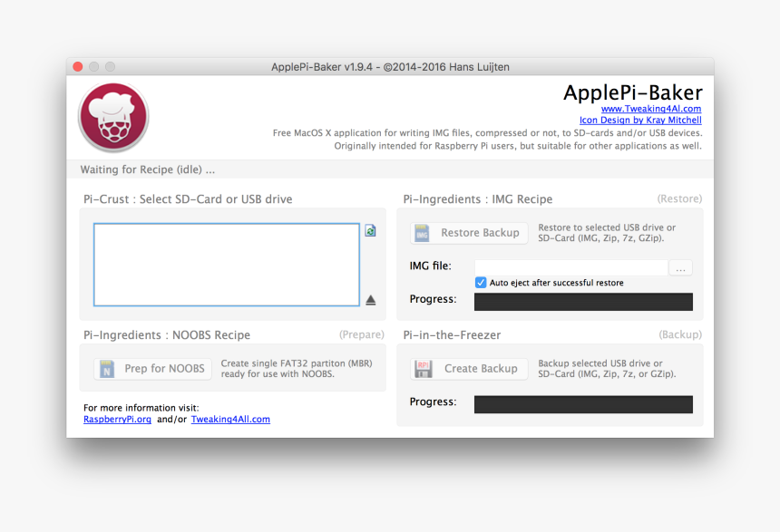Image resolution: width=780 pixels, height=532 pixels.
Task: Click the '(Backup)' label
Action: [x=680, y=334]
